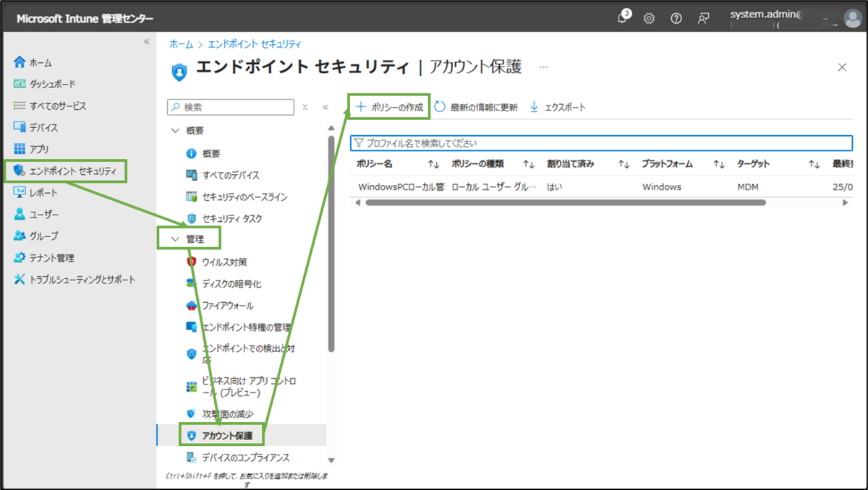Open the more options ellipsis beside title
The height and width of the screenshot is (490, 868).
coord(544,66)
